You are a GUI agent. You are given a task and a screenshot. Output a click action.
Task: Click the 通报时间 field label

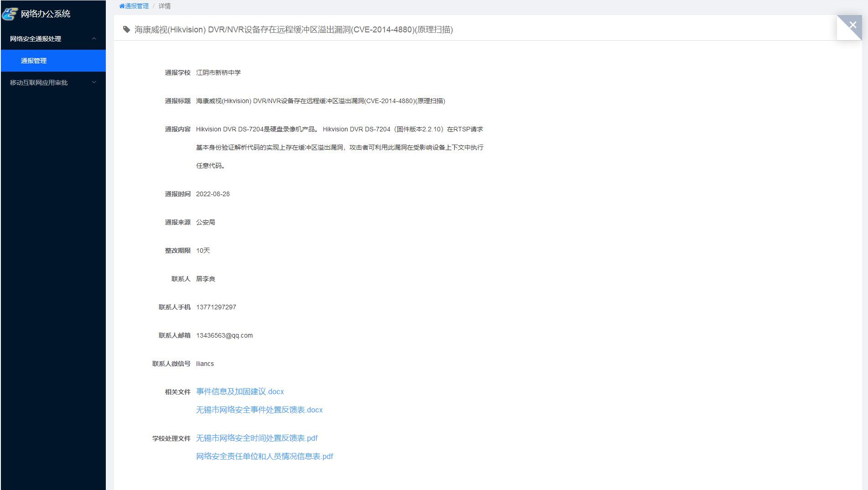tap(178, 194)
